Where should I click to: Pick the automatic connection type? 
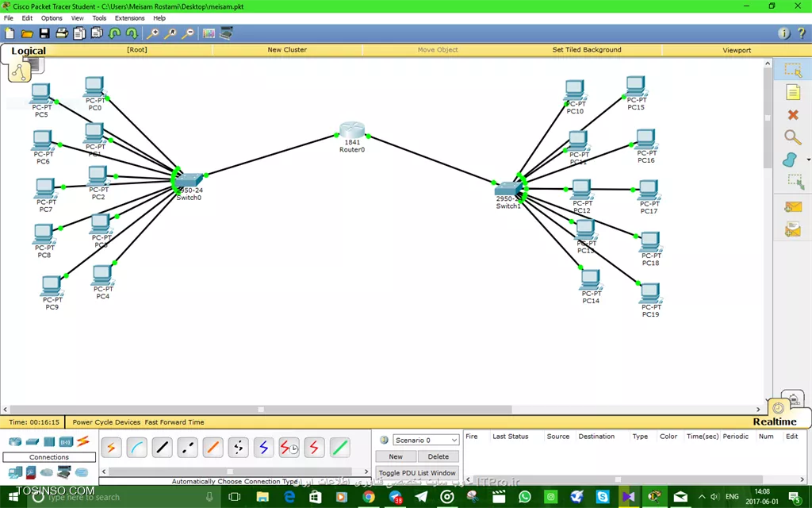111,448
